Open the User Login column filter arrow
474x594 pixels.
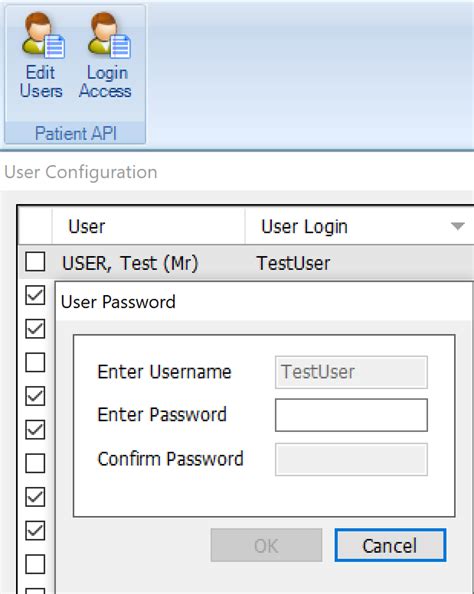point(458,226)
